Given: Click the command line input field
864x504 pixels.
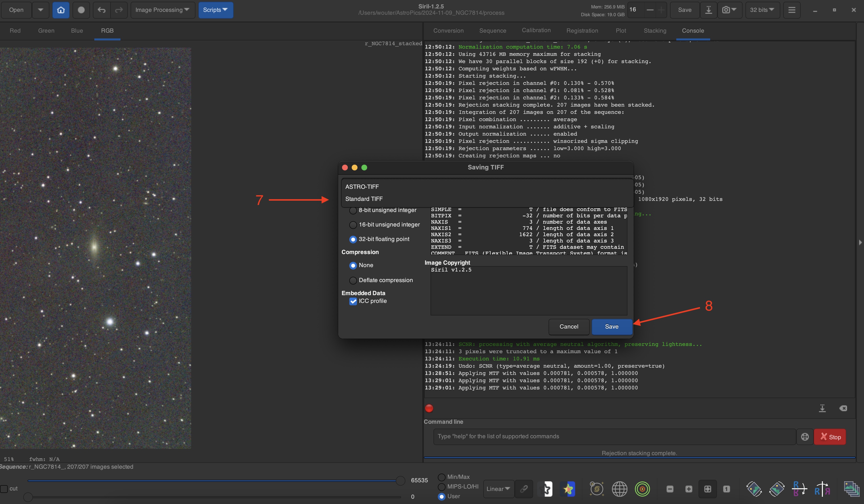Looking at the screenshot, I should point(614,437).
